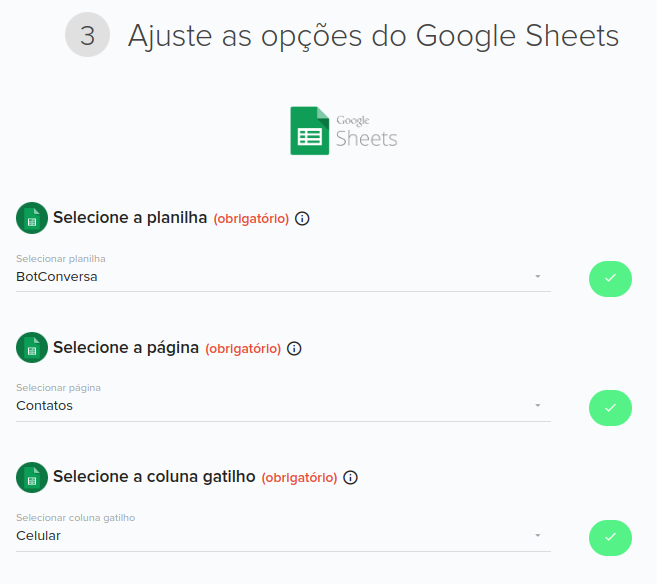This screenshot has width=657, height=584.
Task: Expand the coluna gatilho dropdown arrow
Action: (538, 535)
